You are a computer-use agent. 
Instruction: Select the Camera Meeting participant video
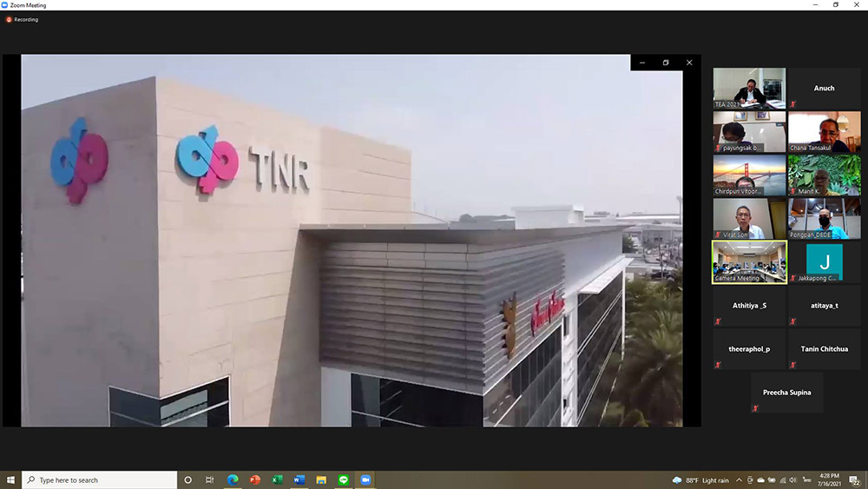tap(749, 261)
